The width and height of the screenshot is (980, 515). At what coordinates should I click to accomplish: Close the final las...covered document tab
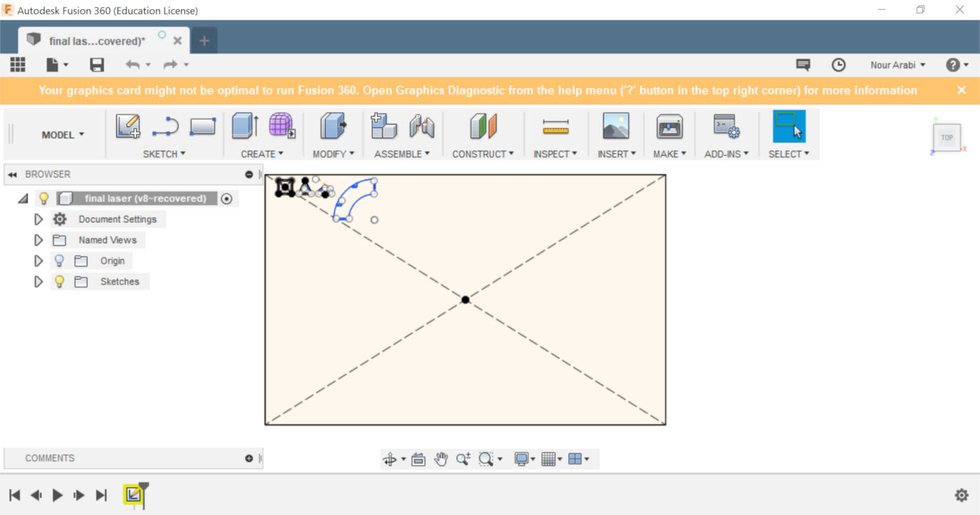[177, 41]
